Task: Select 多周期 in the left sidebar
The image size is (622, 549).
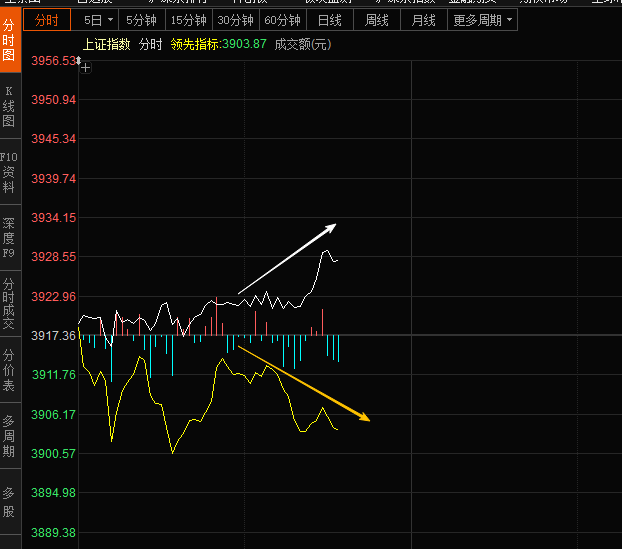Action: [9, 436]
